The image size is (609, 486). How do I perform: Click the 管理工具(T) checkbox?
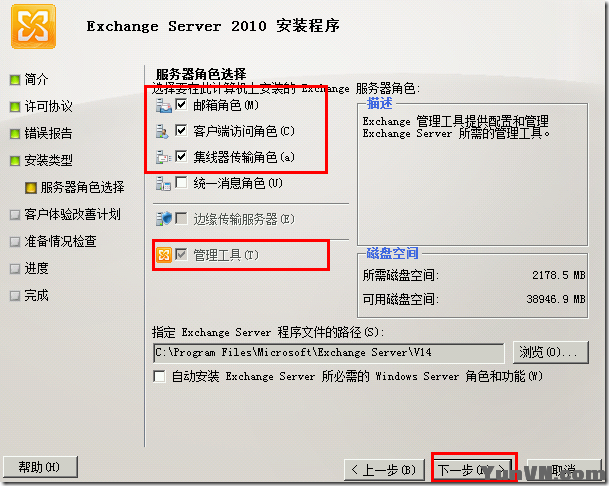click(x=181, y=255)
